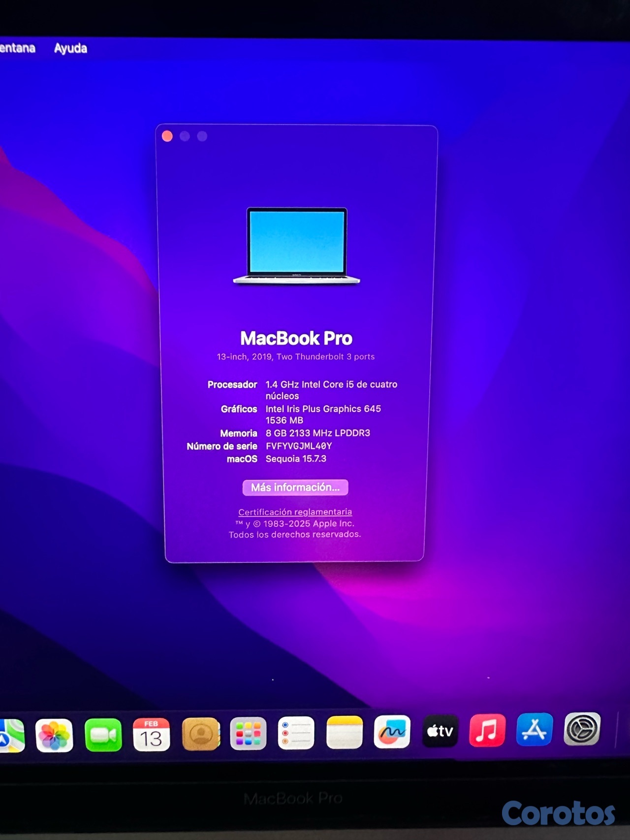Open the Contacts app icon

click(x=201, y=734)
